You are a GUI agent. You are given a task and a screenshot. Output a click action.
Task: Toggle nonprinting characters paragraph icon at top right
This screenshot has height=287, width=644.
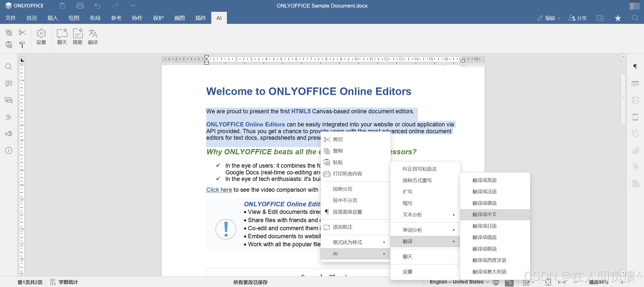635,67
